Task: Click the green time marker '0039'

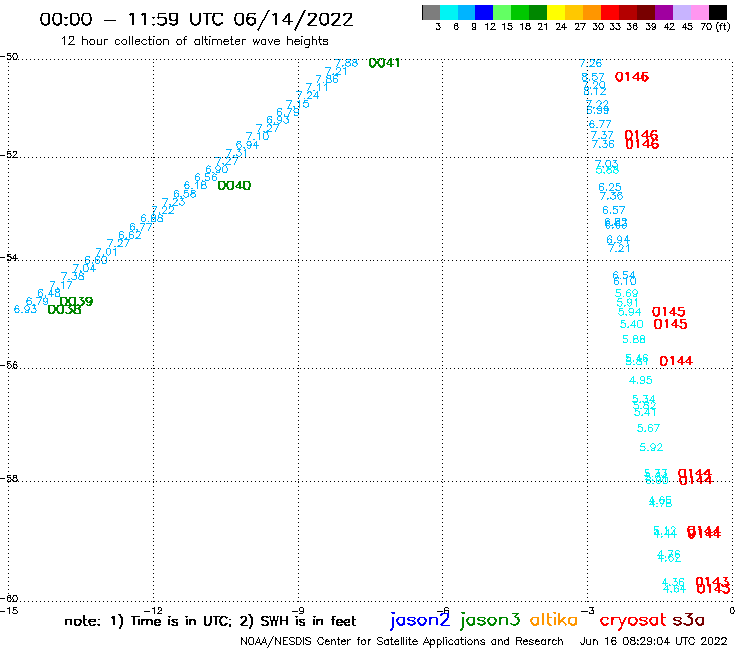Action: click(x=76, y=301)
